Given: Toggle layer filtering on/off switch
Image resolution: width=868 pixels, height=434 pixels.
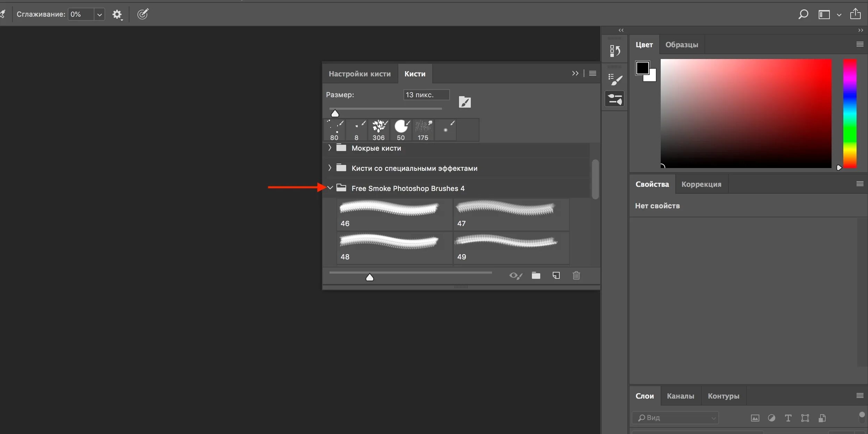Looking at the screenshot, I should point(862,417).
